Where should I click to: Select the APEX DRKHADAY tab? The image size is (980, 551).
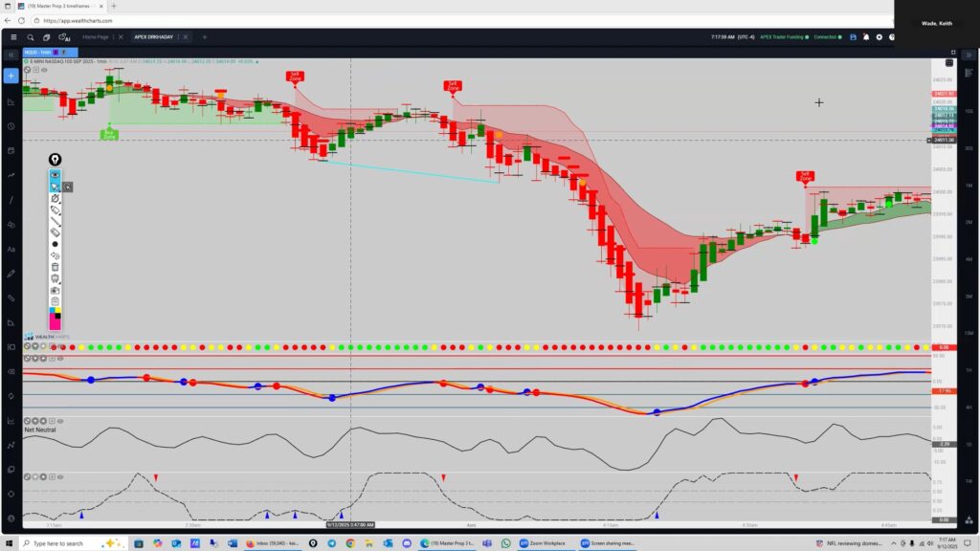154,37
